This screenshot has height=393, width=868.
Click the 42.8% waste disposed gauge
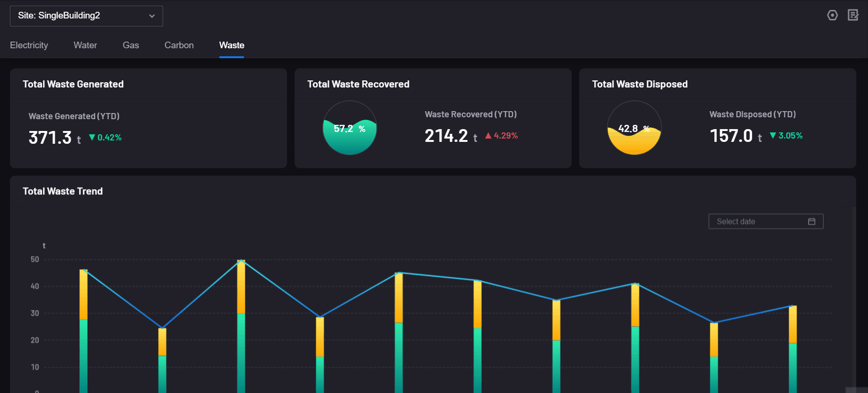click(x=634, y=128)
